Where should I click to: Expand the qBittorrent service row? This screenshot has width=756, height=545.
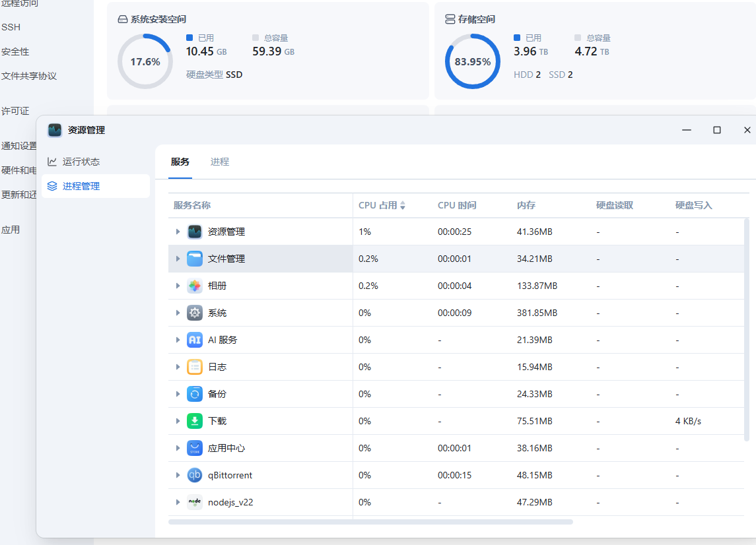pos(178,475)
